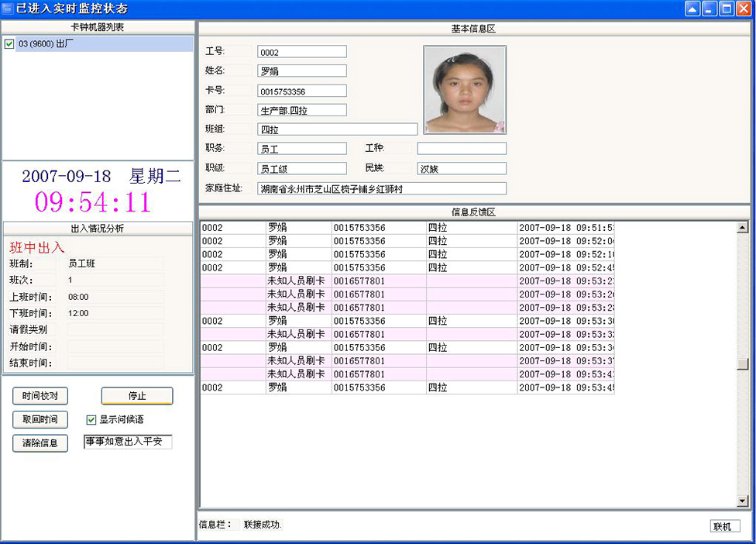Minimize the monitoring window
The width and height of the screenshot is (756, 544).
(x=710, y=9)
